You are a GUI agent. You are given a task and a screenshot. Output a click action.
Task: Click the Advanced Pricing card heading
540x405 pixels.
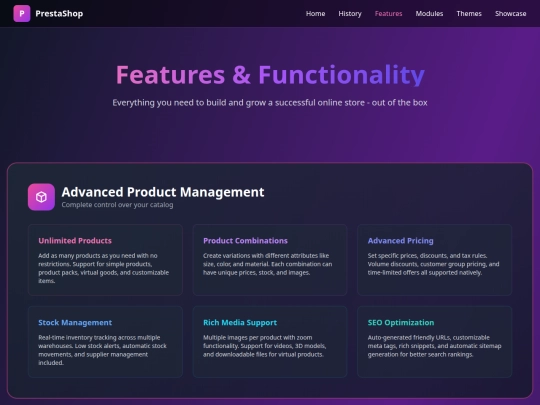click(401, 241)
